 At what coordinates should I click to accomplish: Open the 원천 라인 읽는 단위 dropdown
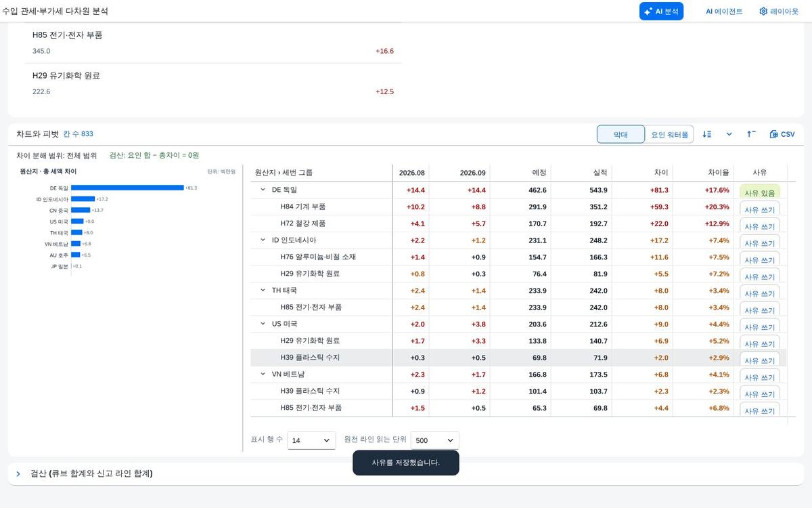(434, 440)
